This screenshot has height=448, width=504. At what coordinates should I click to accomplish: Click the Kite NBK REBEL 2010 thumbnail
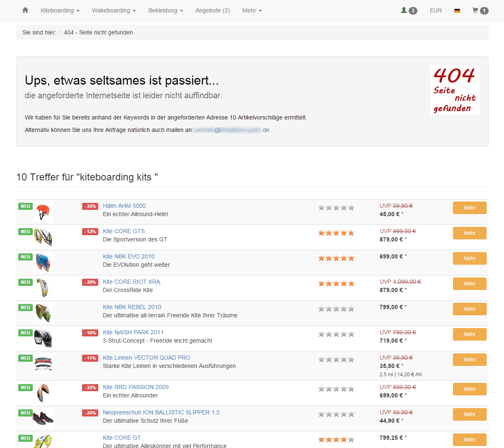(x=43, y=313)
